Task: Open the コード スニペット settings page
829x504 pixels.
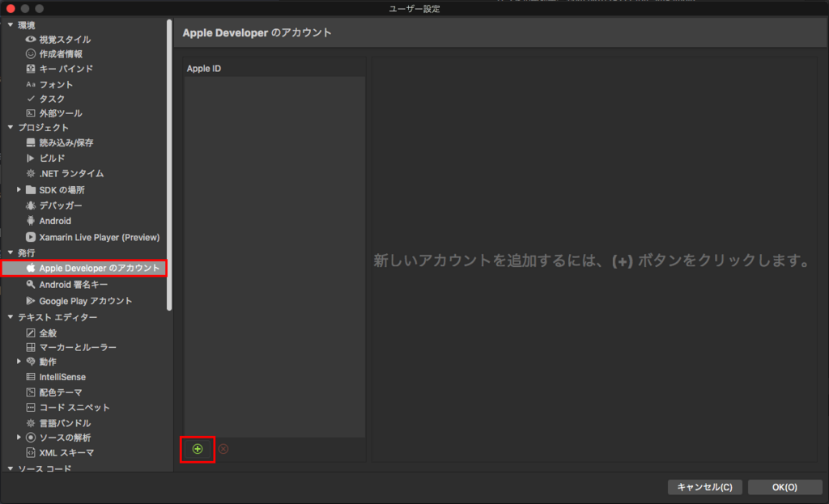Action: tap(74, 407)
